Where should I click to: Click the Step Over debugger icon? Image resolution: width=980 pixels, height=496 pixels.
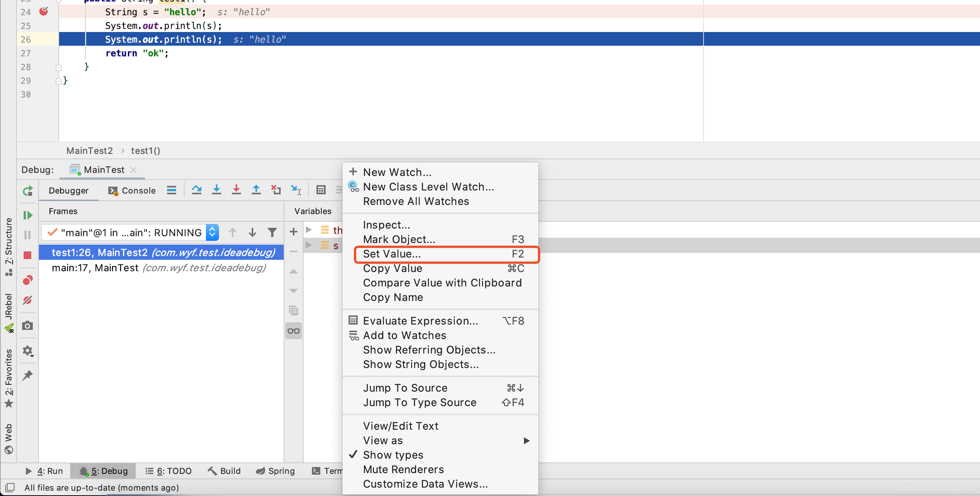pyautogui.click(x=196, y=190)
